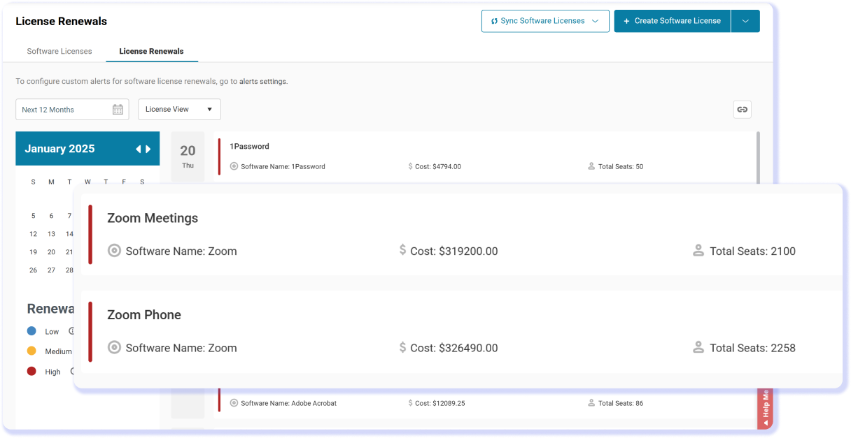Click the dollar icon in Zoom Meetings row
This screenshot has height=438, width=851.
(x=403, y=250)
